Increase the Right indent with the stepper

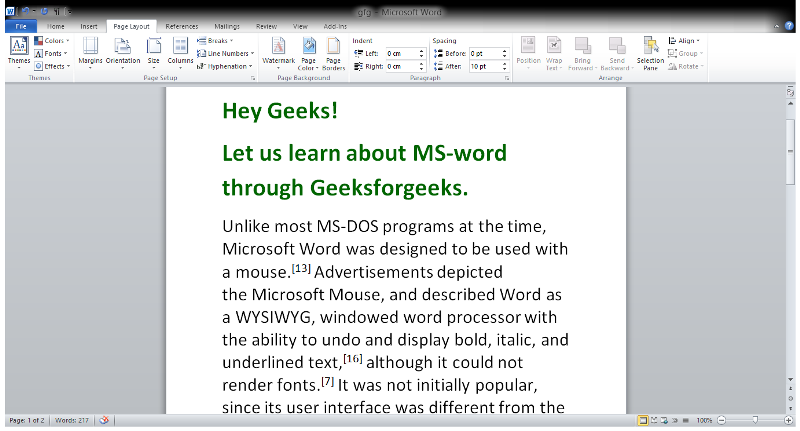coord(421,64)
